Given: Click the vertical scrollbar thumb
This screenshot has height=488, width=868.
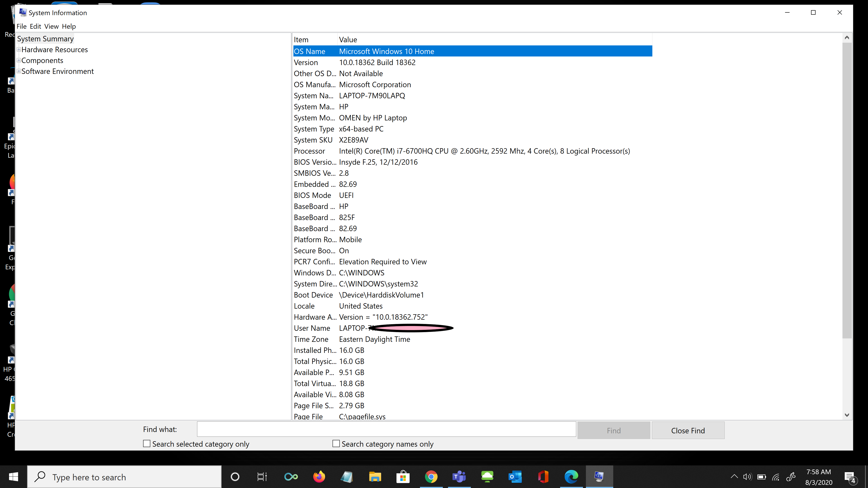Looking at the screenshot, I should tap(847, 190).
